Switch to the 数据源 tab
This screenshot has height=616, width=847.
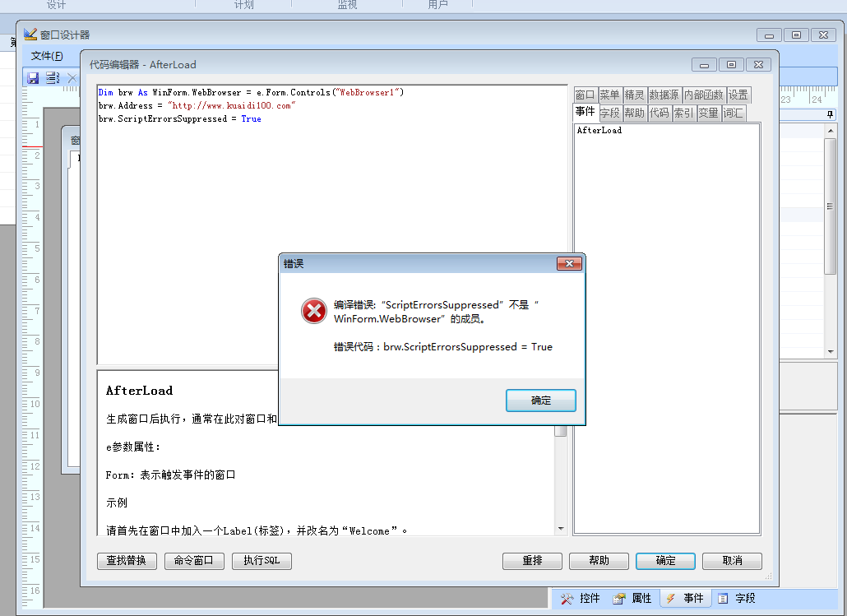click(x=664, y=95)
